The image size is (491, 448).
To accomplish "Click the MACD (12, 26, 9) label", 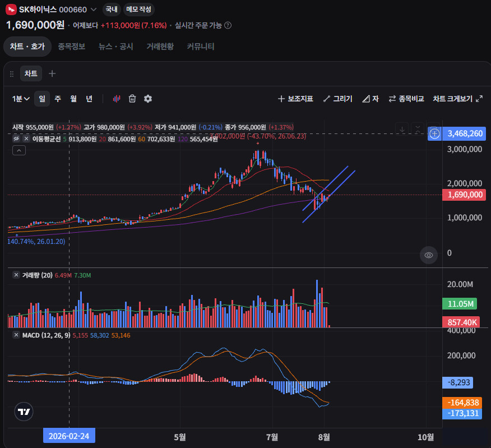I will tap(46, 335).
